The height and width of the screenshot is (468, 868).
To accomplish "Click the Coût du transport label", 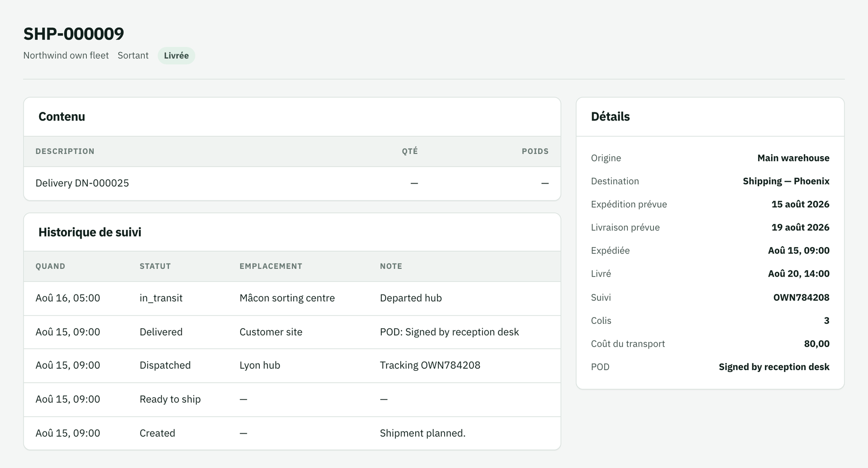I will coord(628,344).
